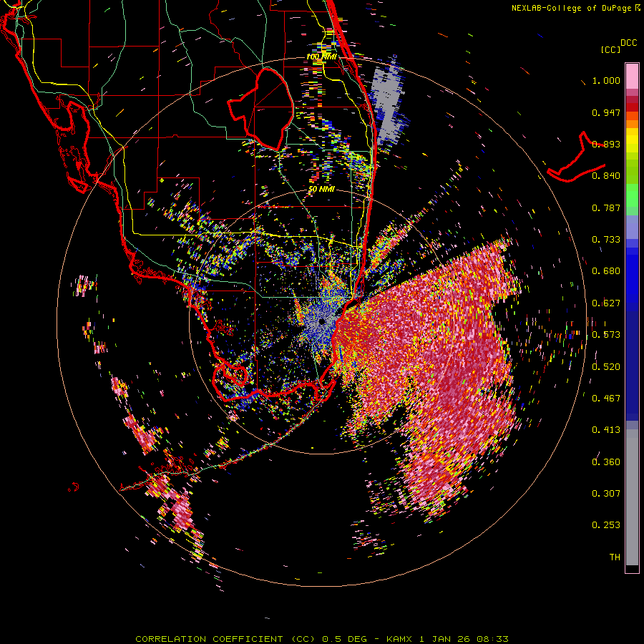Viewport: 644px width, 644px height.
Task: Click the 0.680 legend value
Action: [x=606, y=271]
